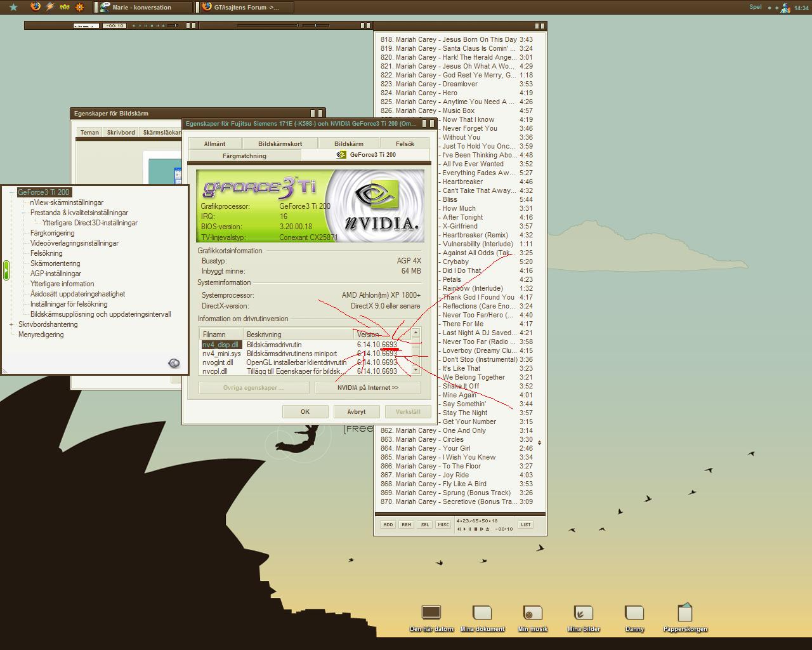Viewport: 812px width, 650px height.
Task: Select playlist track 863 Circles
Action: 457,439
